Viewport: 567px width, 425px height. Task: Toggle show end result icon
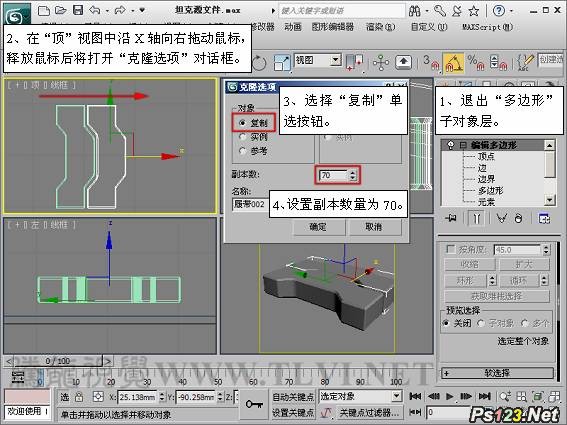(477, 219)
